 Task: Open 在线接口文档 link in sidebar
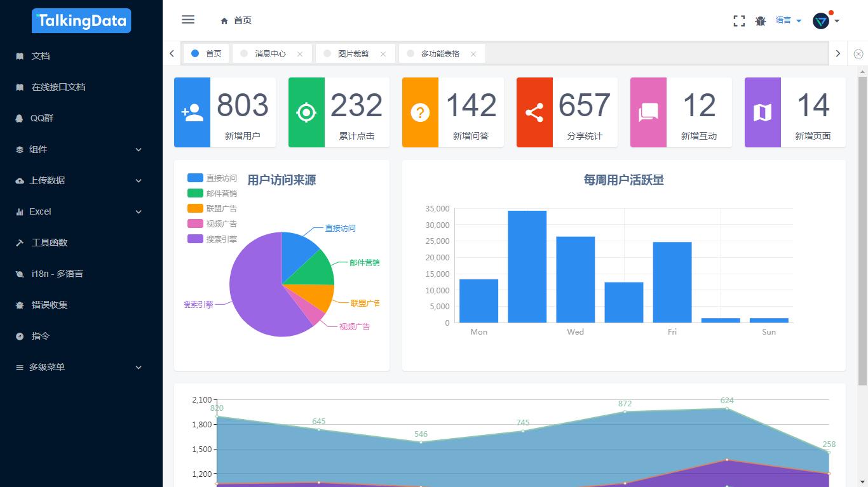[x=81, y=87]
